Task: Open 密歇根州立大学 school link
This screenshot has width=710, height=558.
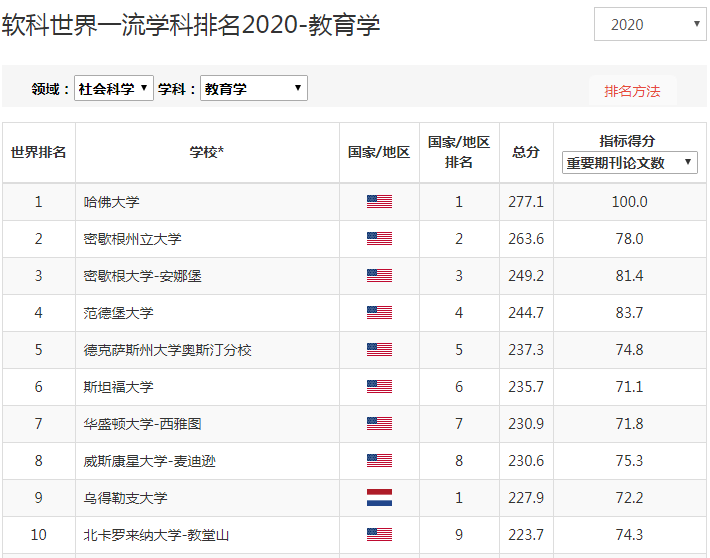Action: [x=132, y=239]
